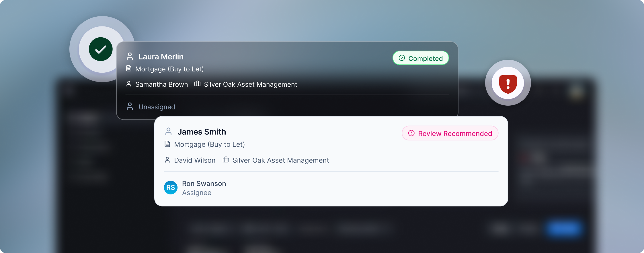Click the person icon beside Unassigned
The width and height of the screenshot is (644, 253).
point(130,107)
